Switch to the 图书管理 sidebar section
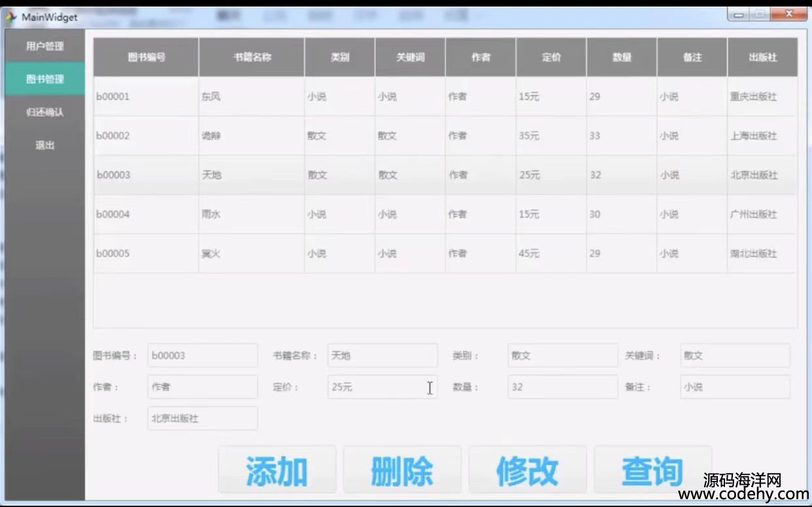The width and height of the screenshot is (812, 507). 45,79
